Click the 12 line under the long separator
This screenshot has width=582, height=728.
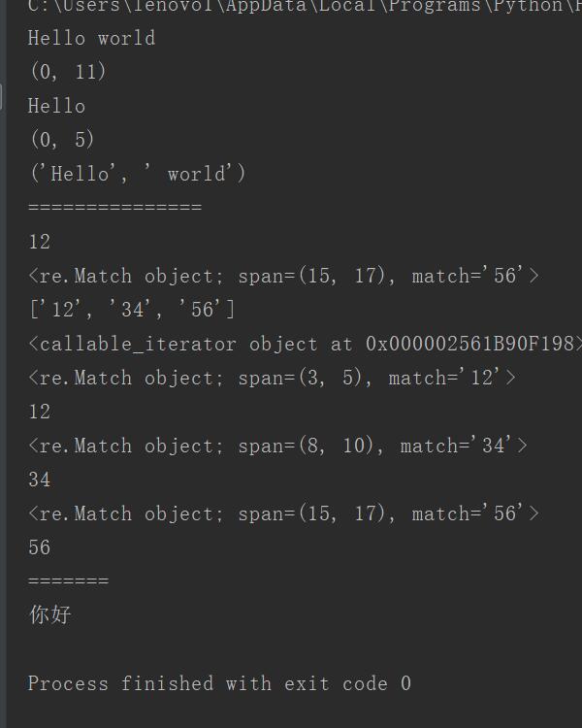(40, 242)
